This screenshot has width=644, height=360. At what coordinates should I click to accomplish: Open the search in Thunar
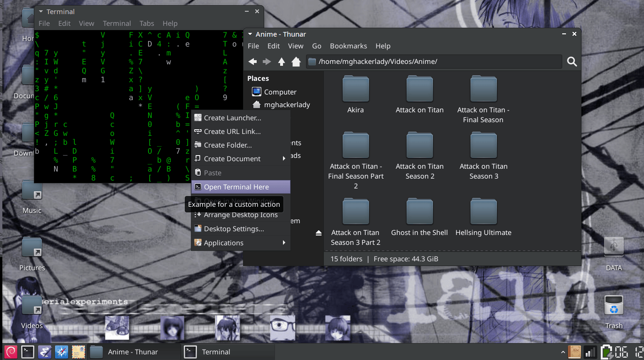(x=572, y=62)
